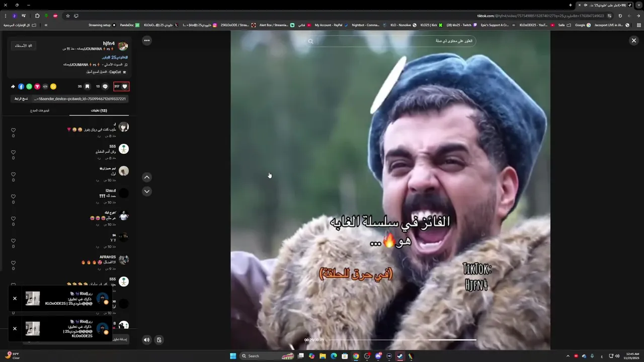Open the CapCut editing link

[106, 72]
